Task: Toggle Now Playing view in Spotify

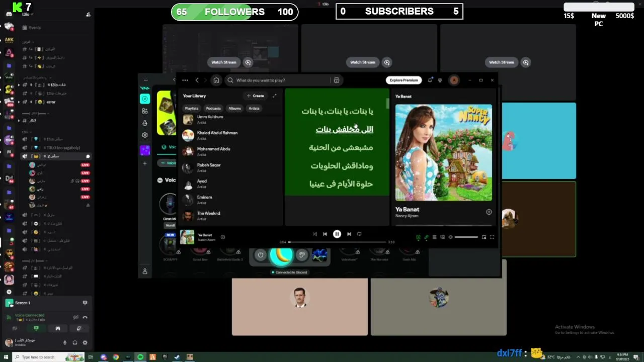Action: pyautogui.click(x=418, y=237)
